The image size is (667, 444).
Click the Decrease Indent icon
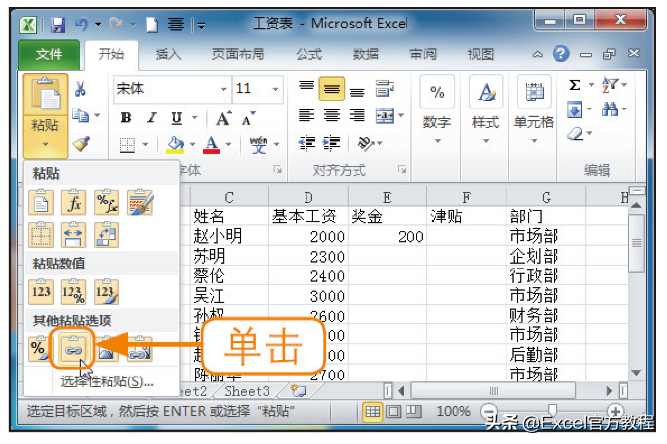click(x=306, y=144)
